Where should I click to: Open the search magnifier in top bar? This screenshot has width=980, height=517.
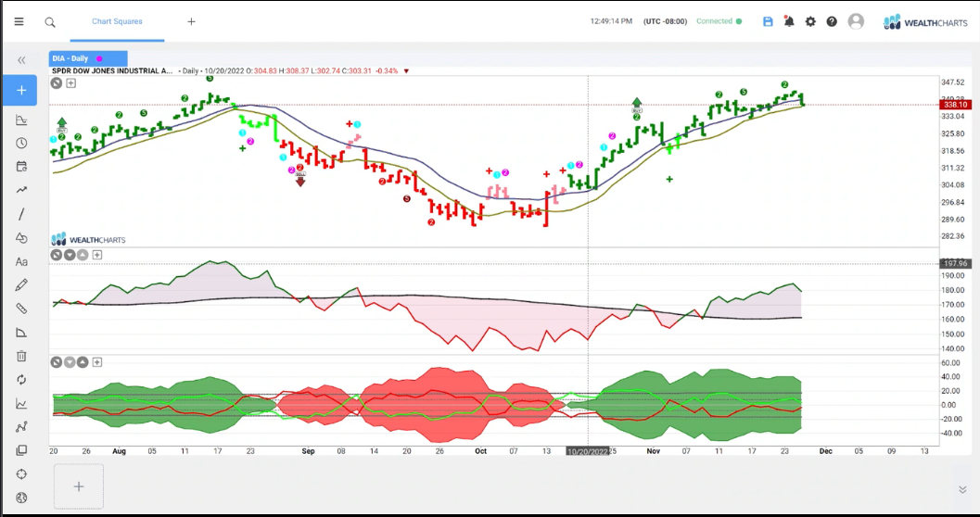pos(50,22)
